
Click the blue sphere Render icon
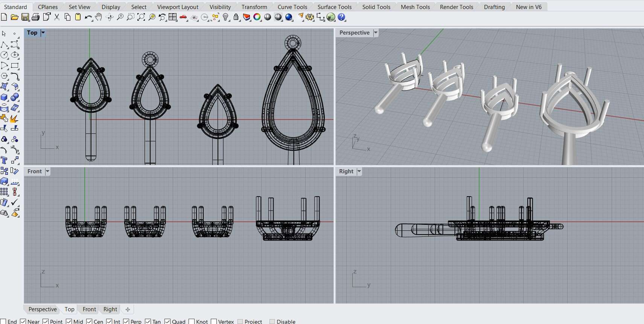pos(289,17)
